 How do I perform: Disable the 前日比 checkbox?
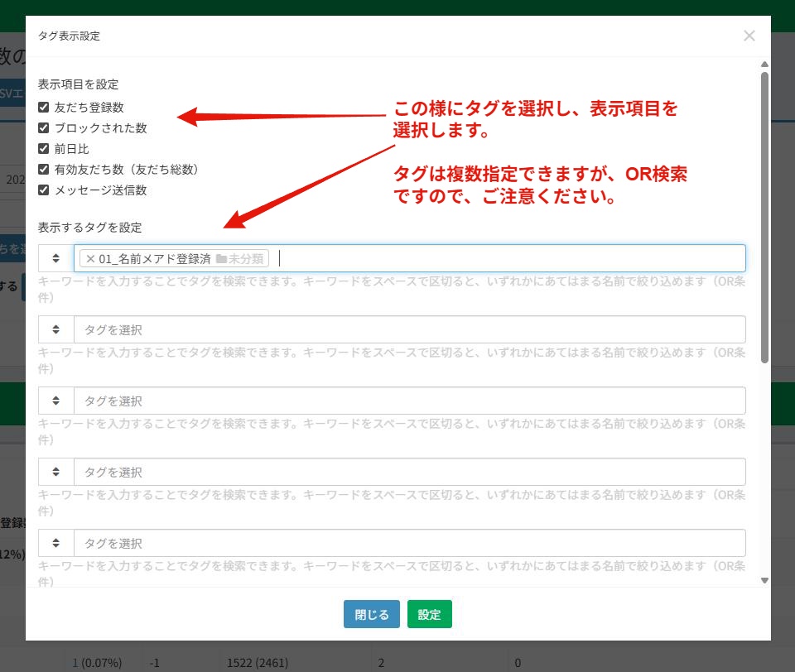44,149
